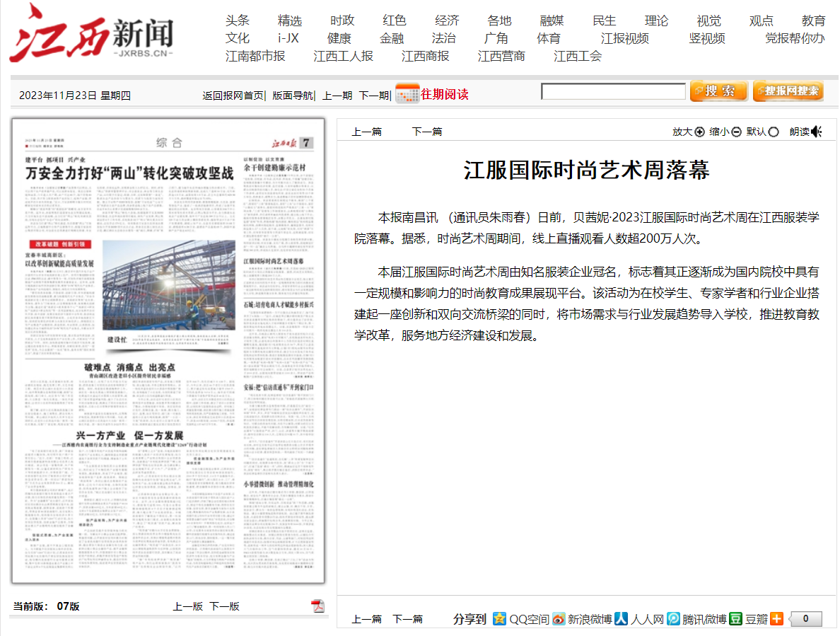
Task: Share the article to QQ空间
Action: click(x=500, y=618)
